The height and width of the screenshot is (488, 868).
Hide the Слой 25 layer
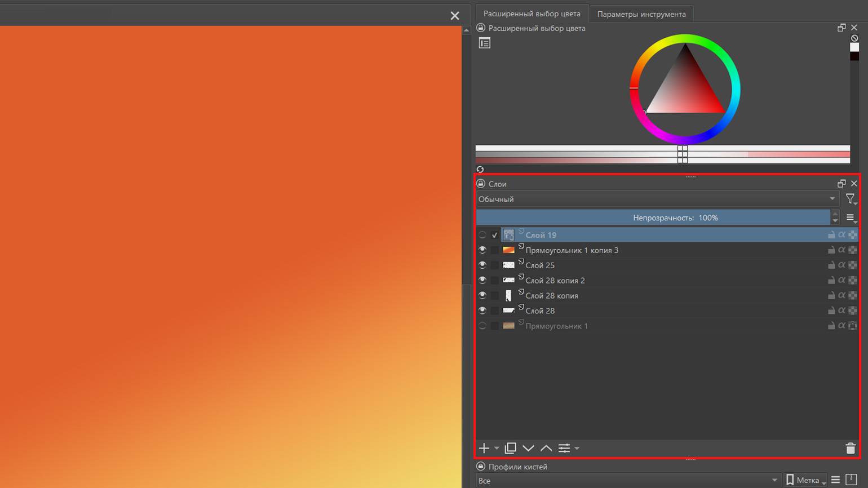482,265
